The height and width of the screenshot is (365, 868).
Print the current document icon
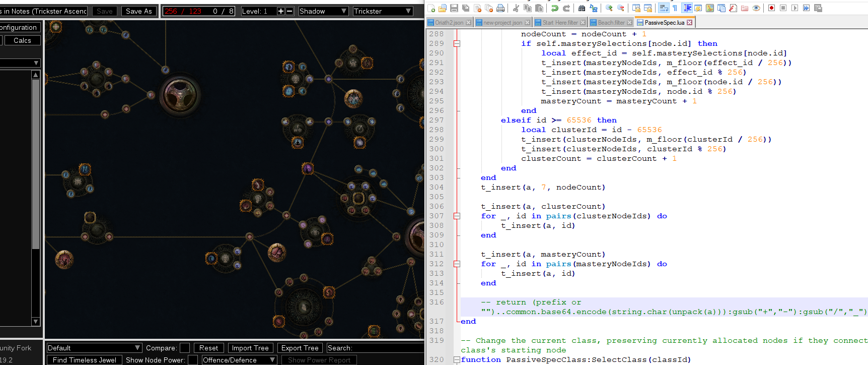coord(500,8)
